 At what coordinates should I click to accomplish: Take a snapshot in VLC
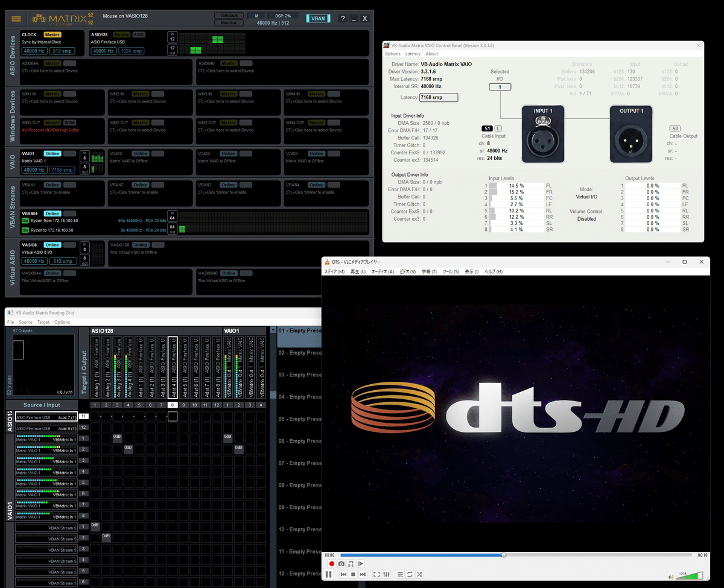click(341, 563)
